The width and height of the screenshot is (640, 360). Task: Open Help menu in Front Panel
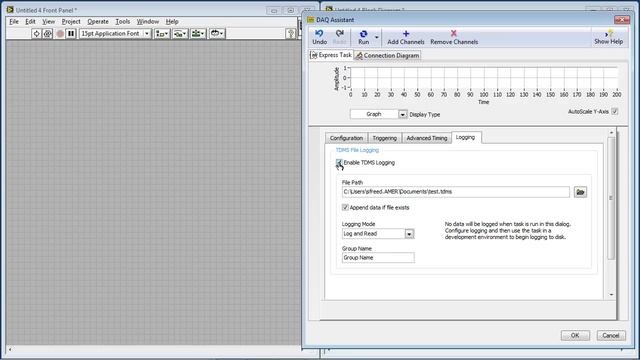172,22
